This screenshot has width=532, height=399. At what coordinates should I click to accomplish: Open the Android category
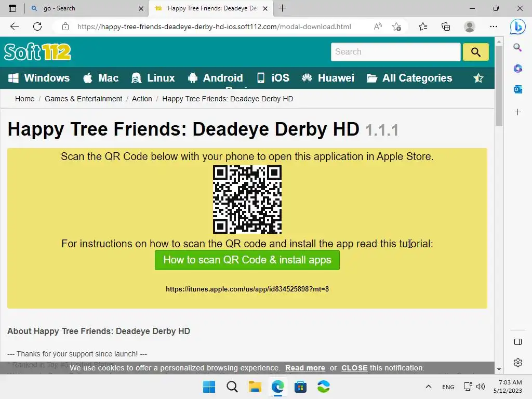click(x=216, y=78)
